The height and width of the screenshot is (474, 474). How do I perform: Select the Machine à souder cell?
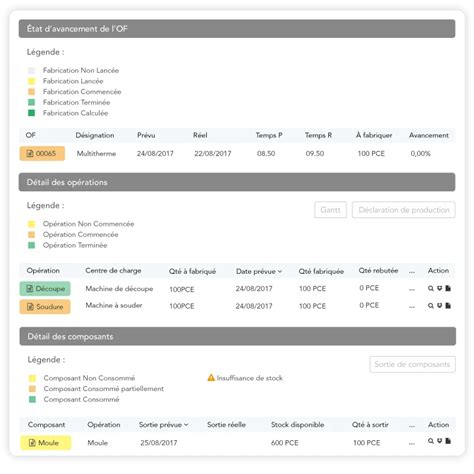pos(114,305)
